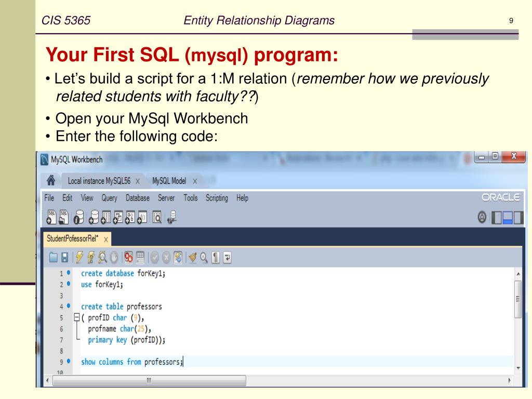
Task: Toggle word wrap icon
Action: click(x=228, y=258)
